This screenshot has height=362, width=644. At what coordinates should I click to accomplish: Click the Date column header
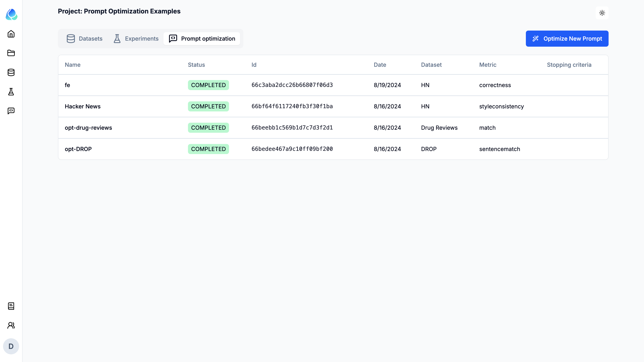380,65
